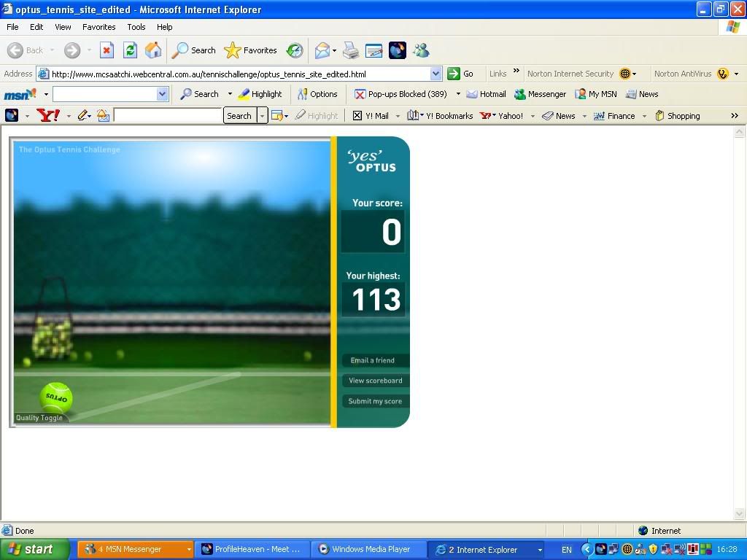The height and width of the screenshot is (560, 747).
Task: Expand the Yahoo Search button dropdown arrow
Action: point(263,116)
